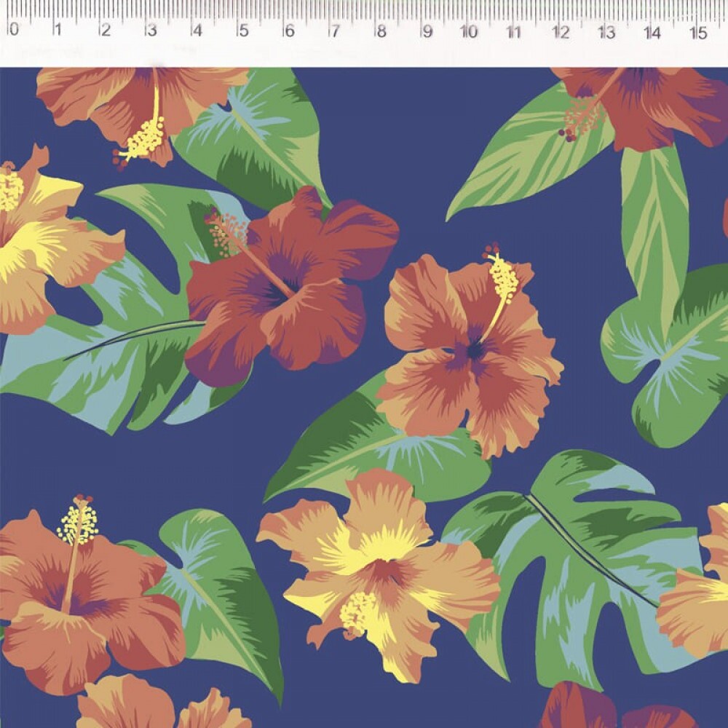The height and width of the screenshot is (728, 728).
Task: Click the ruler number "8"
Action: (x=381, y=31)
